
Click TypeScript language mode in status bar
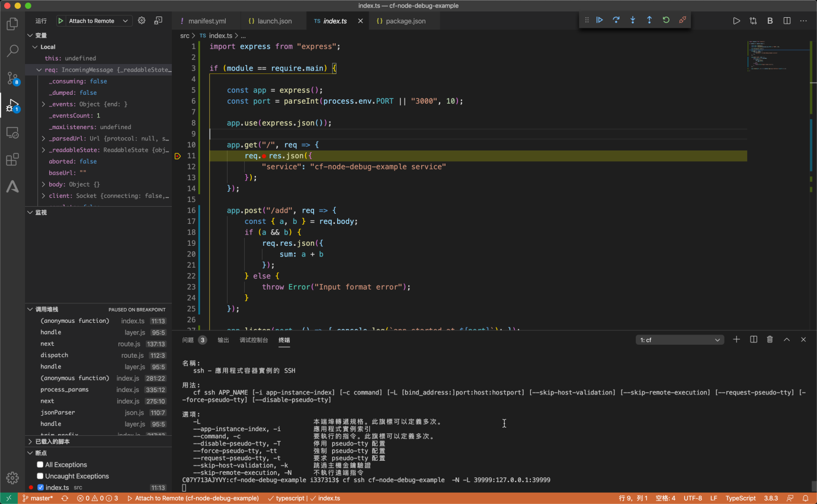point(741,498)
